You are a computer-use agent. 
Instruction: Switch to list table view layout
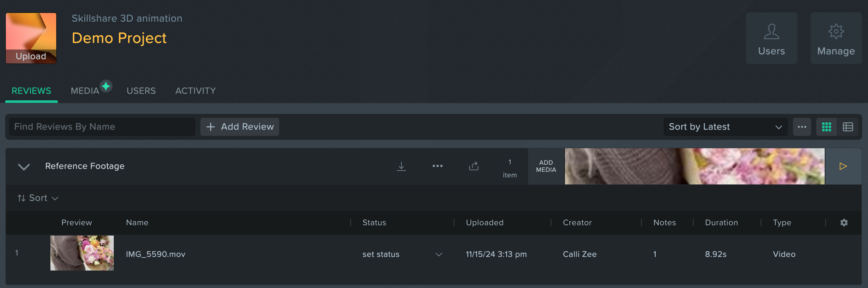(848, 127)
